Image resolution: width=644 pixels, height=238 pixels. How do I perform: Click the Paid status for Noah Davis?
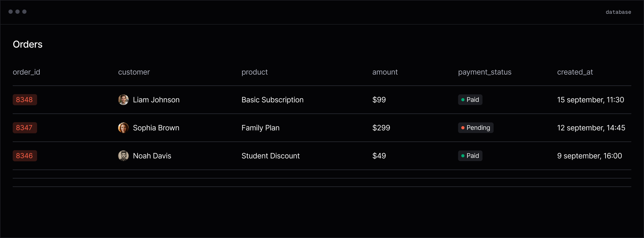click(x=470, y=156)
